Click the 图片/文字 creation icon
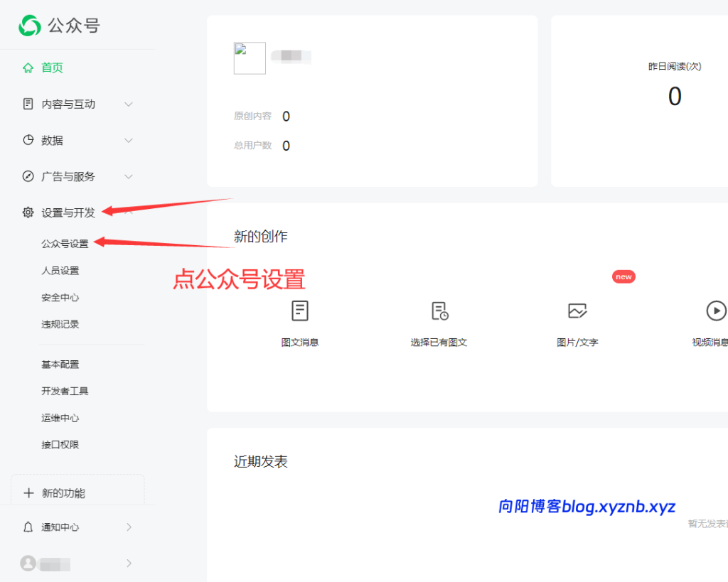The height and width of the screenshot is (582, 728). click(577, 311)
